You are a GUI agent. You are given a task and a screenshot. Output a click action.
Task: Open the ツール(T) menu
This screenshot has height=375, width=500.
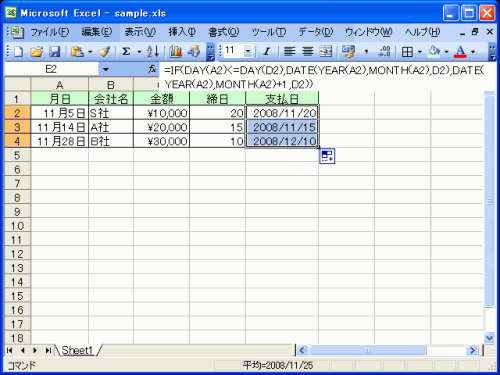pos(269,32)
